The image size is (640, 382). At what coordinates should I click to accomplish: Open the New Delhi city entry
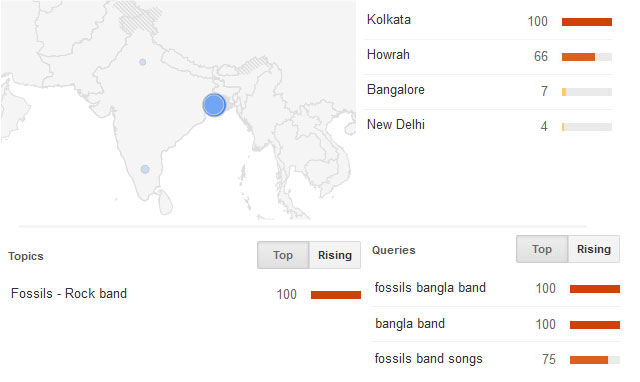coord(396,124)
